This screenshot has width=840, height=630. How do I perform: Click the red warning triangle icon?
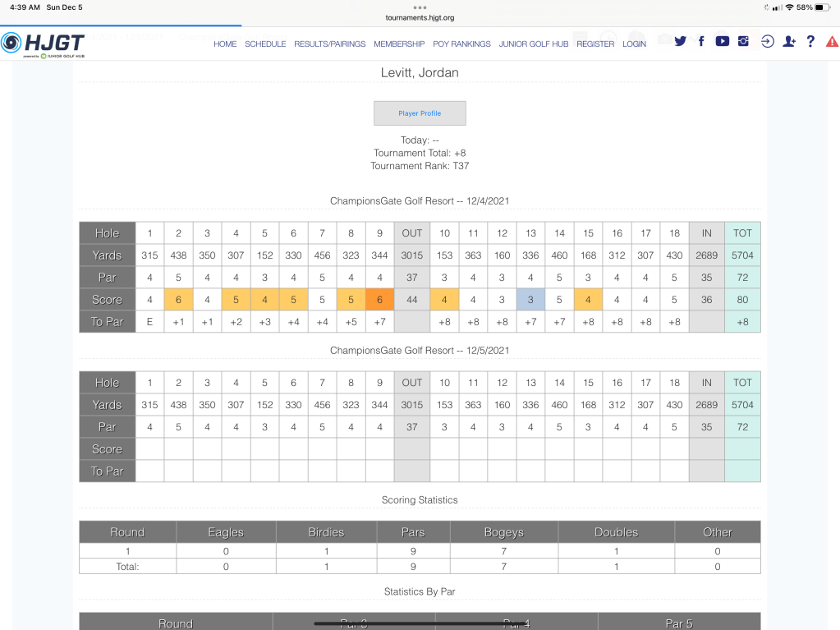click(x=831, y=42)
